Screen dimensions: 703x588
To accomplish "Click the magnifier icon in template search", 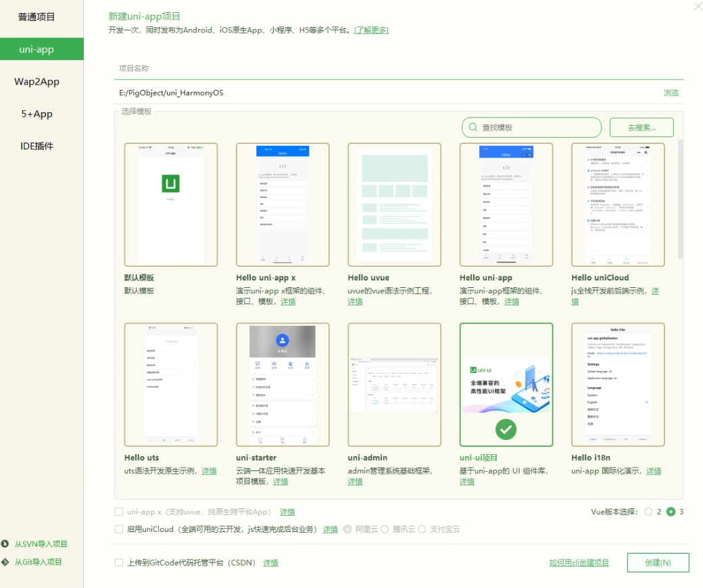I will pyautogui.click(x=472, y=127).
